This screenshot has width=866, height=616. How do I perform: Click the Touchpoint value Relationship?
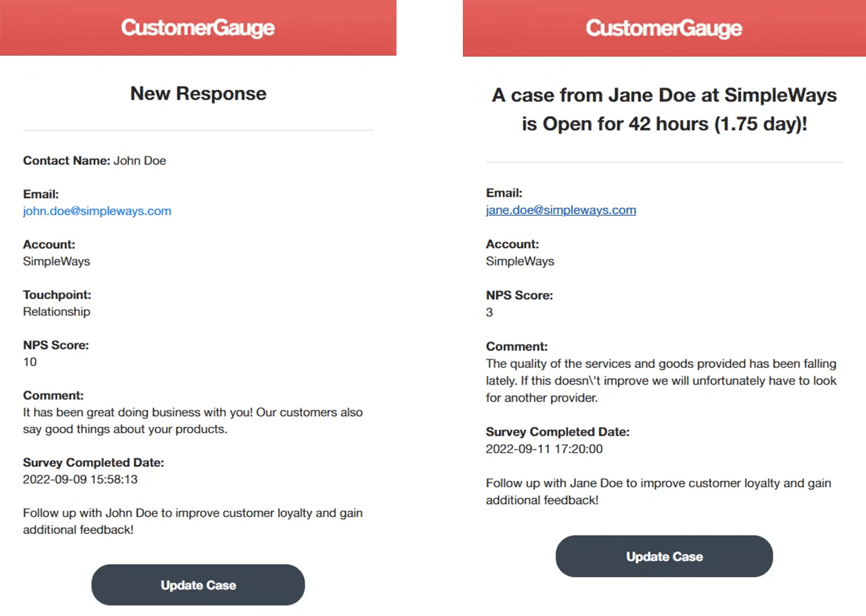[x=56, y=312]
